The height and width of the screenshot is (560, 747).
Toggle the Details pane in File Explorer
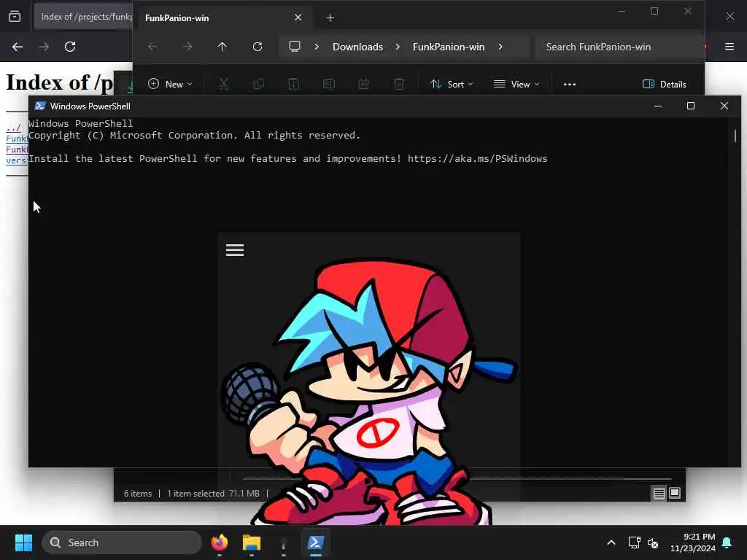664,85
